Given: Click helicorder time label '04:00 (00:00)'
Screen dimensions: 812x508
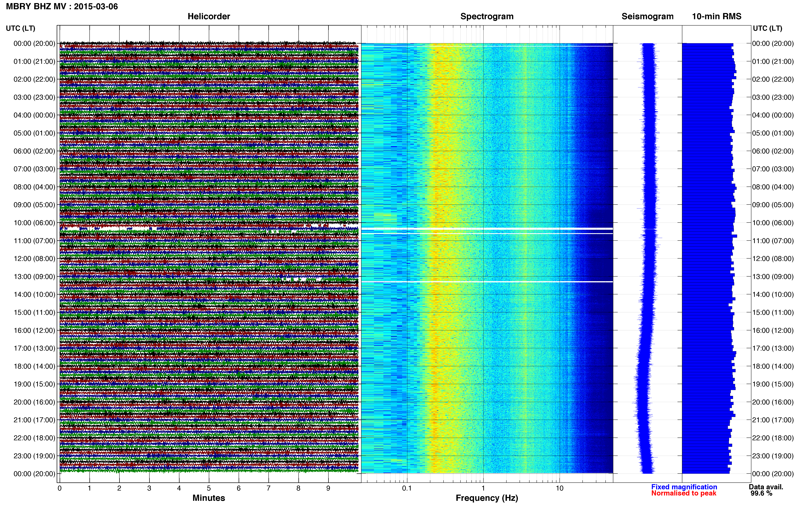Looking at the screenshot, I should (x=34, y=115).
